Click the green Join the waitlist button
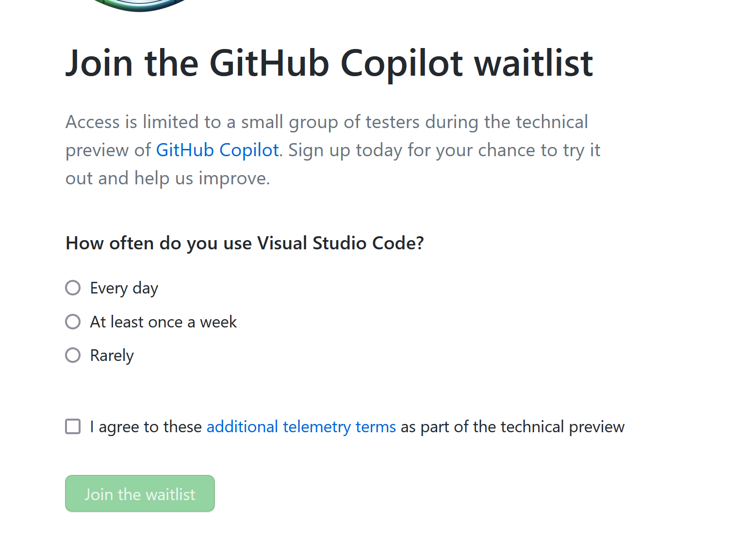This screenshot has width=756, height=537. coord(140,493)
